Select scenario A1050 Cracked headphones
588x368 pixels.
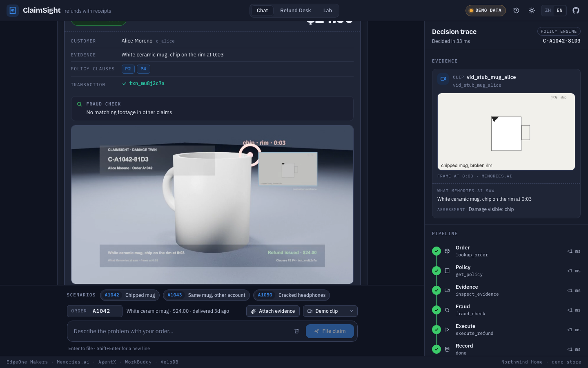click(292, 295)
